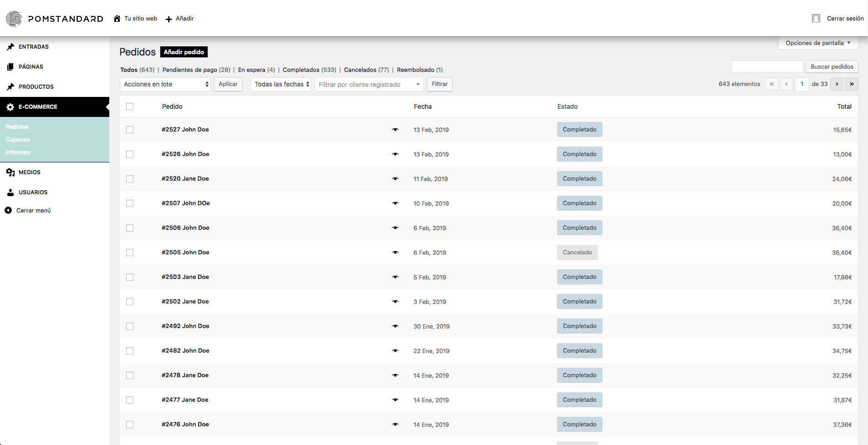This screenshot has height=445, width=868.
Task: Click the home icon beside Tu sitio web
Action: [117, 19]
